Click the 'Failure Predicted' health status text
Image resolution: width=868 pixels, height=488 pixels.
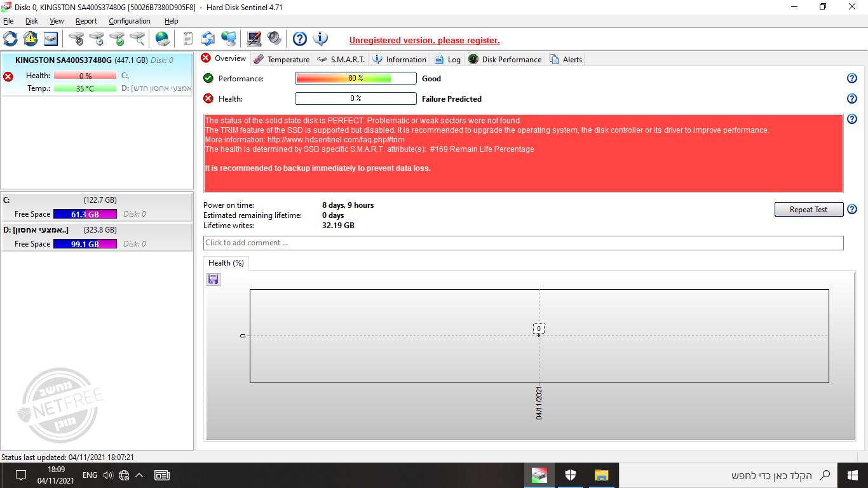pos(452,99)
